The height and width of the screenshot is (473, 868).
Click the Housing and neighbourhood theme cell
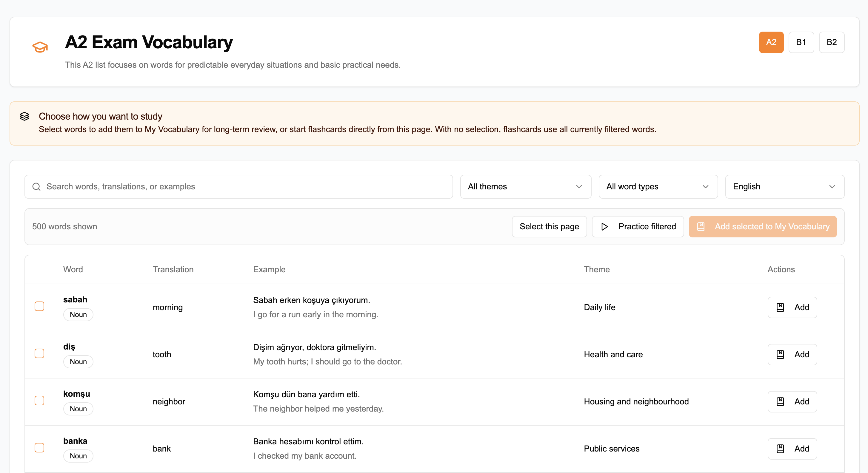636,402
